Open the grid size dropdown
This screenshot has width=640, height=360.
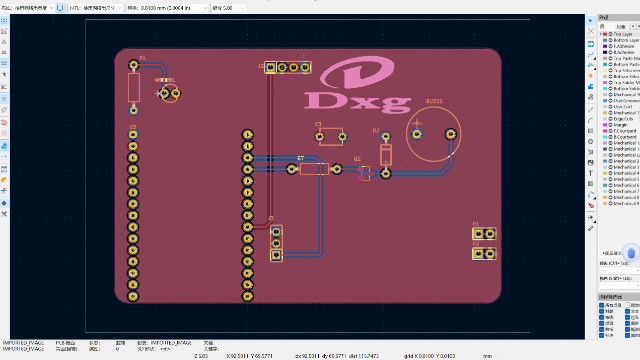167,8
